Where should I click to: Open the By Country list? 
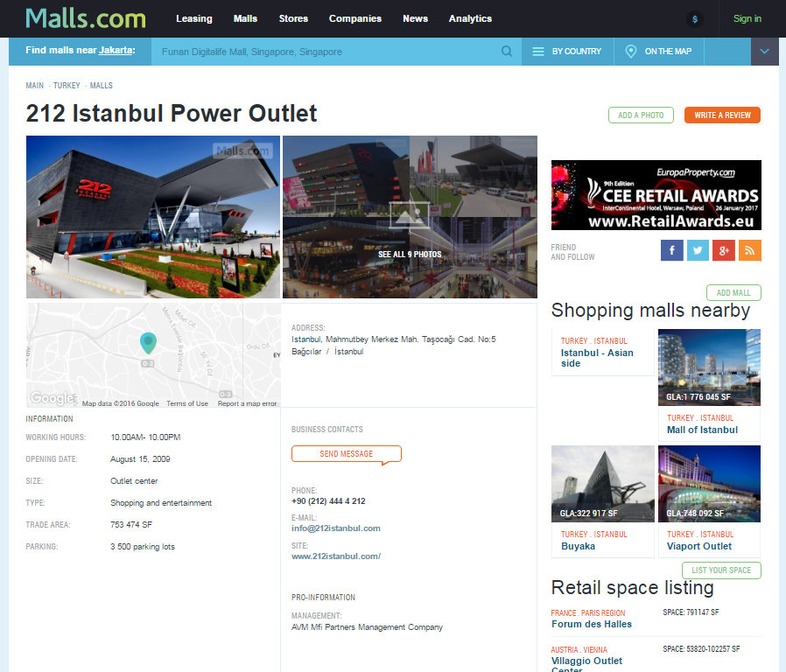tap(567, 52)
